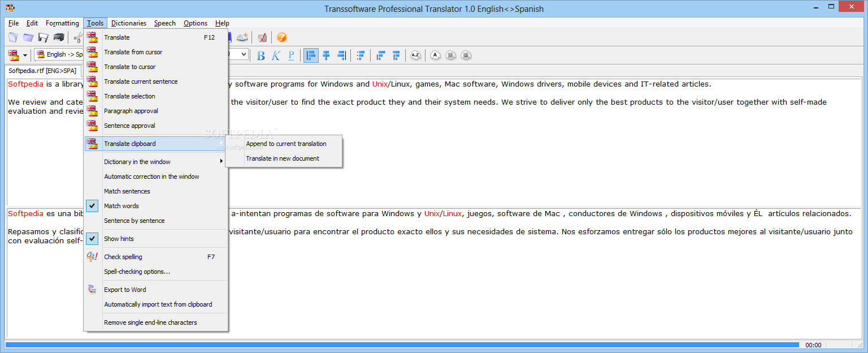Choose Translate to cursor
Image resolution: width=868 pixels, height=353 pixels.
coord(155,67)
